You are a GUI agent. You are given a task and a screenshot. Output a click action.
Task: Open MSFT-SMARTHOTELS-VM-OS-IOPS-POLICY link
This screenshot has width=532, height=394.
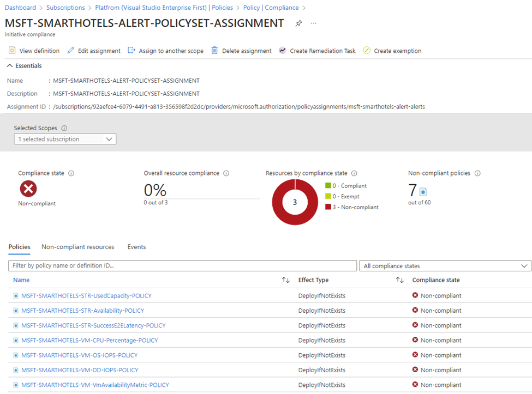pos(80,355)
